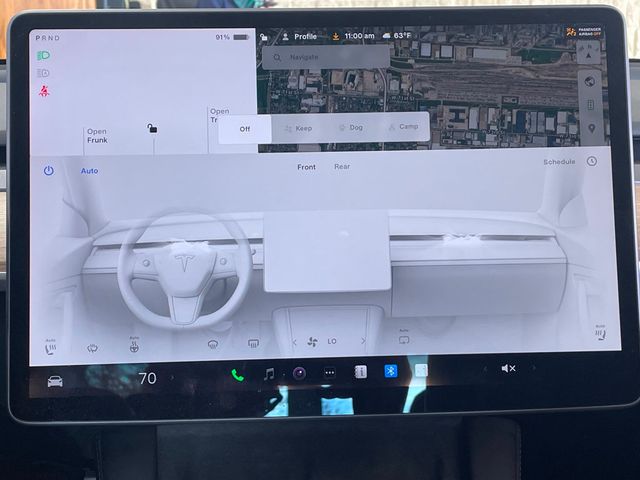Open the Bluetooth app

tap(391, 371)
